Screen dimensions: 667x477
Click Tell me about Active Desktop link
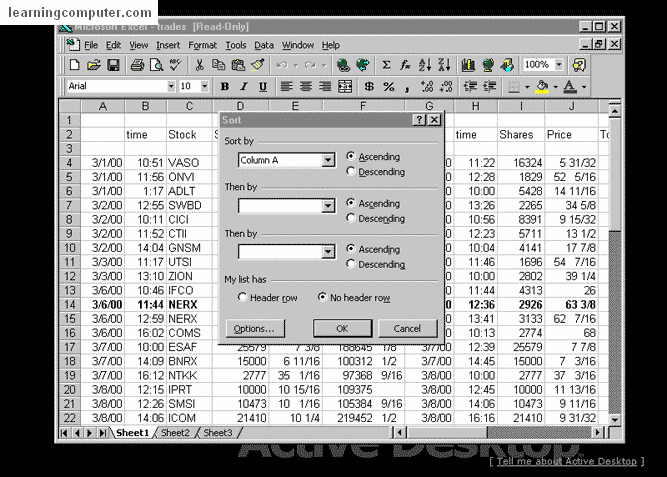point(567,461)
